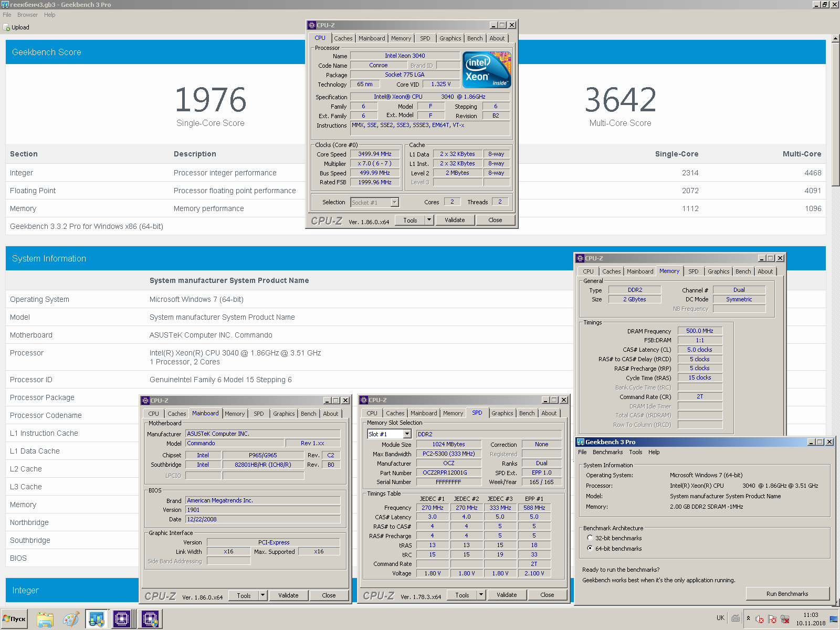
Task: Click the Multi-Core Score 3642
Action: click(x=620, y=100)
